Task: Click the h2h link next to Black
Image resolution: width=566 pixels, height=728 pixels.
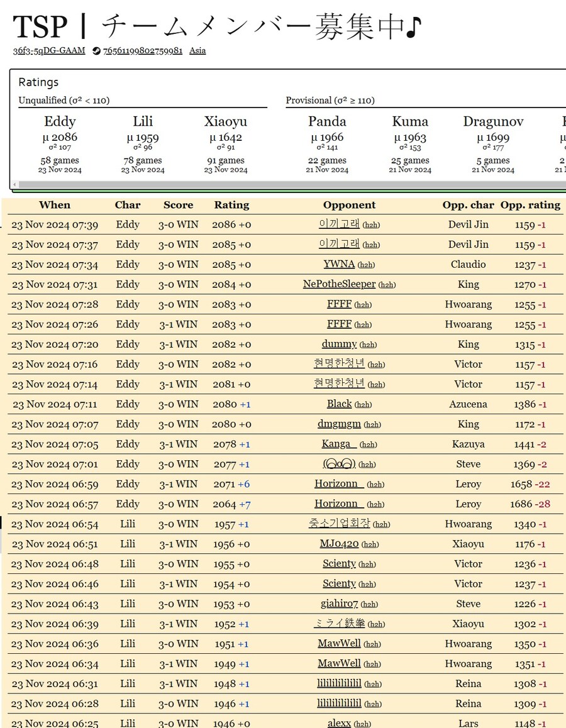Action: (x=363, y=405)
